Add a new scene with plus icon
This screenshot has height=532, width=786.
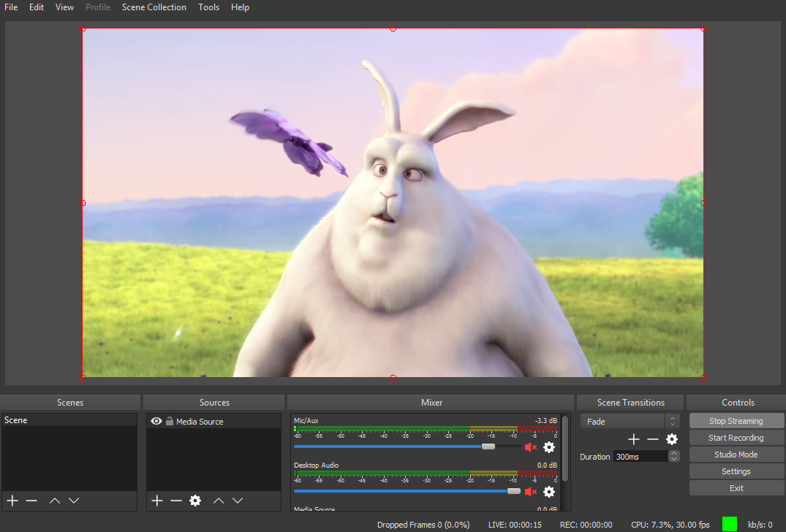pyautogui.click(x=12, y=501)
